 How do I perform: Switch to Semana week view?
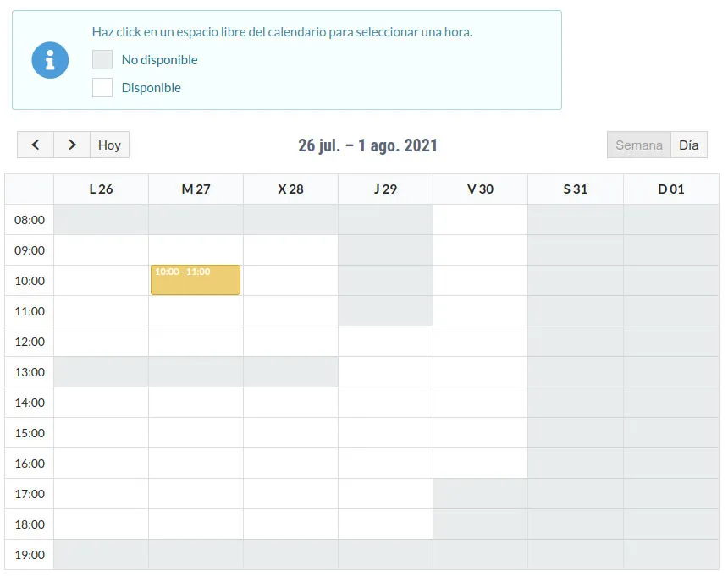(x=639, y=145)
